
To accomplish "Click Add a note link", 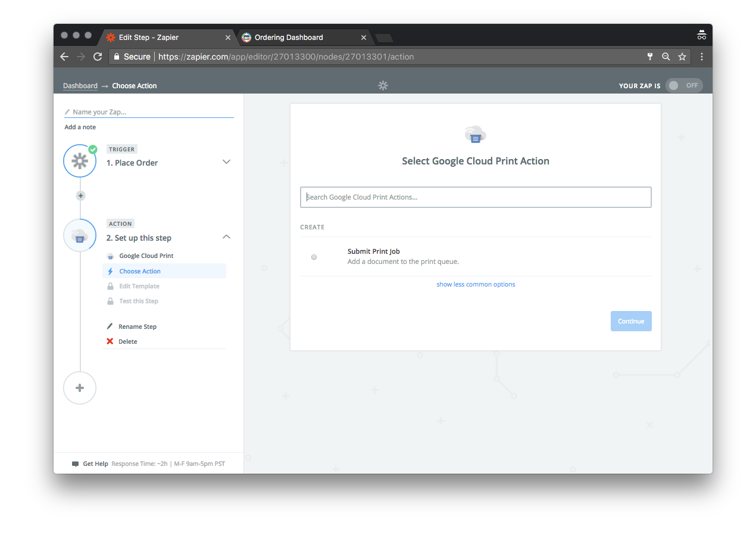I will [80, 127].
